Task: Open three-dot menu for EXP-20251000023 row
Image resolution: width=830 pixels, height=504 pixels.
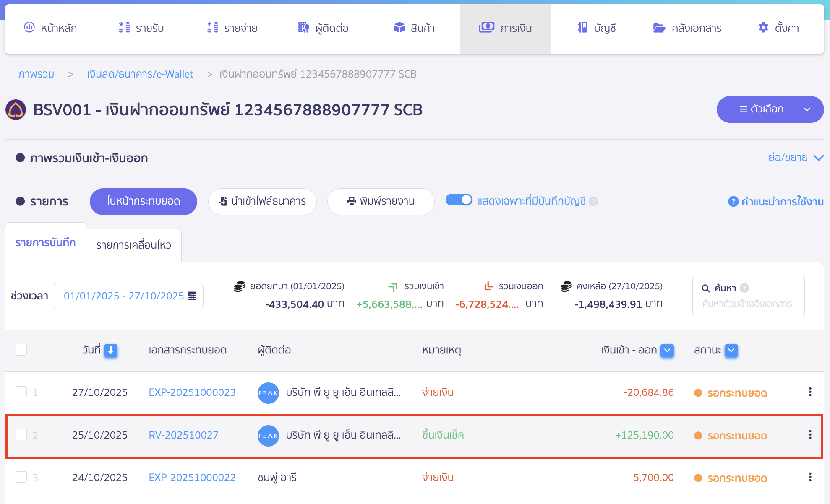Action: pos(810,392)
